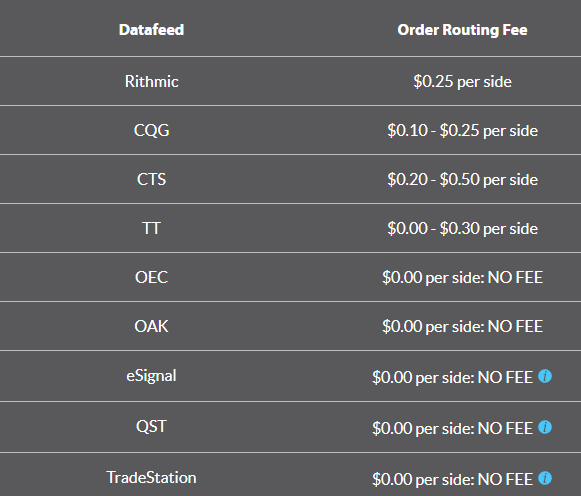
Task: Click the info icon in QST row
Action: pos(545,427)
